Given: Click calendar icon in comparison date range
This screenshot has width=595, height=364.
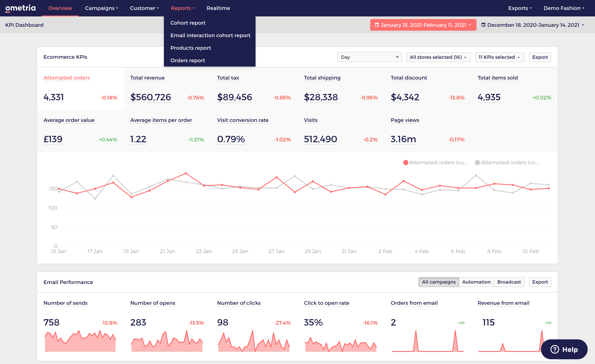Looking at the screenshot, I should point(483,25).
